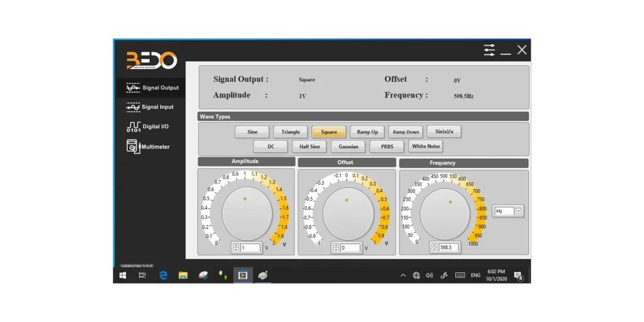This screenshot has width=644, height=322.
Task: Click the 800 mark on frequency scale
Action: coord(482,209)
